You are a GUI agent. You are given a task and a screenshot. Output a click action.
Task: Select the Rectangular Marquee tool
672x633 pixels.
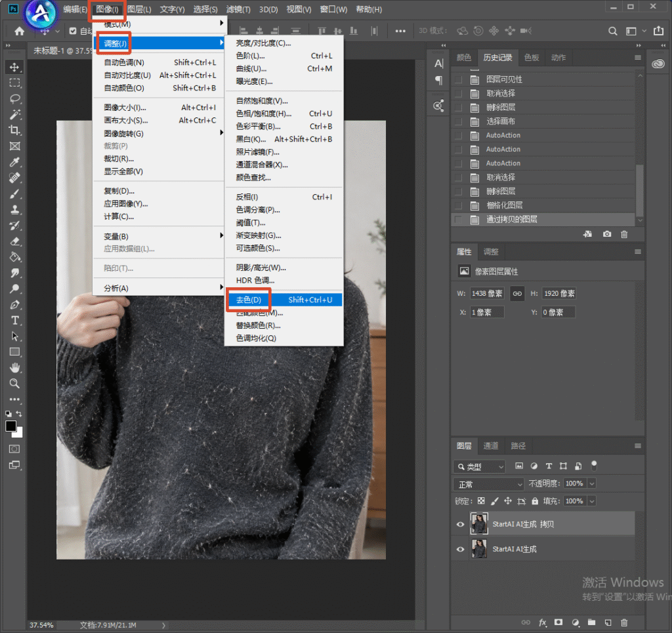(x=14, y=83)
